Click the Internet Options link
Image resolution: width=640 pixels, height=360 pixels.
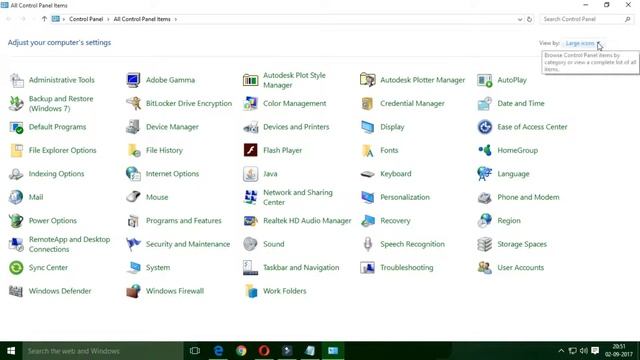point(172,174)
